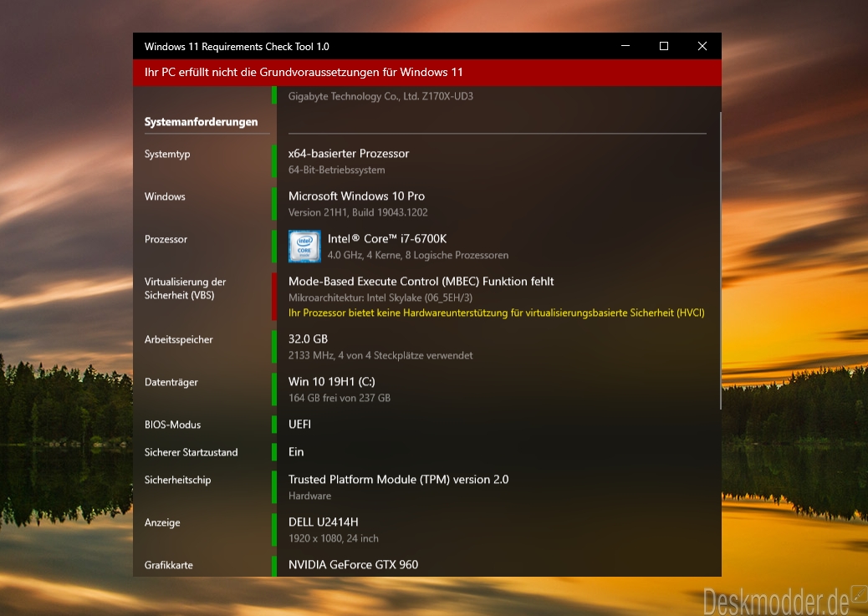This screenshot has height=616, width=868.
Task: Click the vertical scrollbar in the tool window
Action: click(720, 260)
